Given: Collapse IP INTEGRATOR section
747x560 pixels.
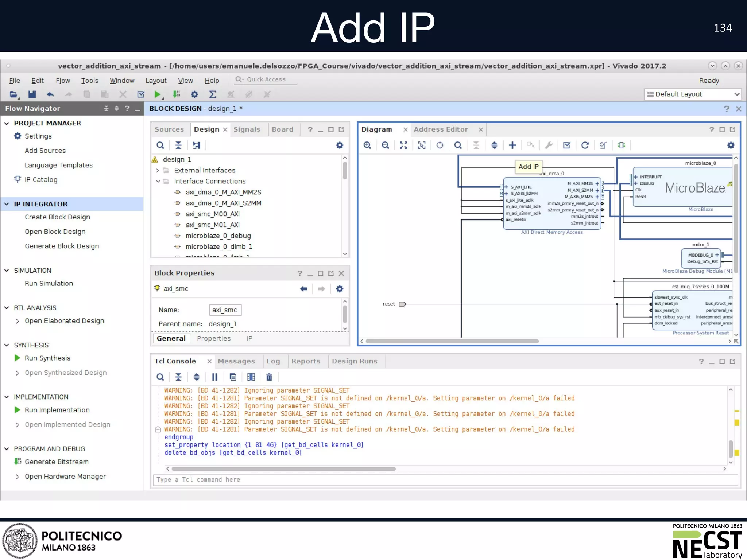Looking at the screenshot, I should 7,204.
